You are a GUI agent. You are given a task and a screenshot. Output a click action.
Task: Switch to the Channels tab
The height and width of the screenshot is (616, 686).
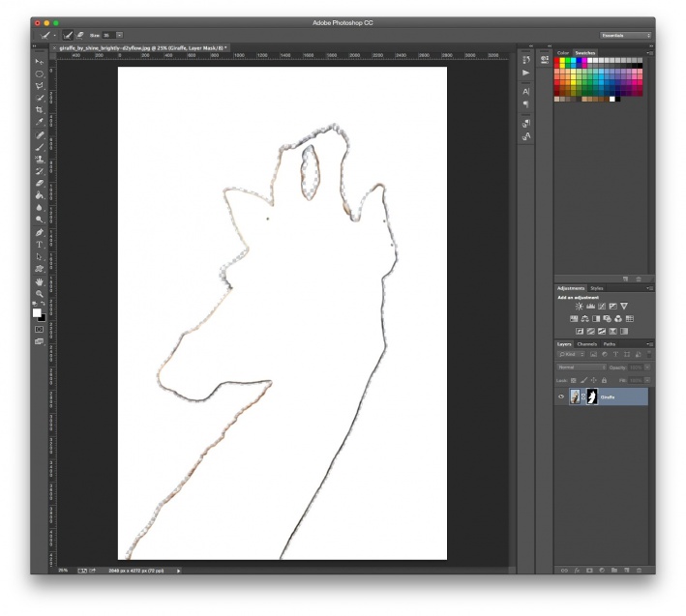pyautogui.click(x=587, y=344)
